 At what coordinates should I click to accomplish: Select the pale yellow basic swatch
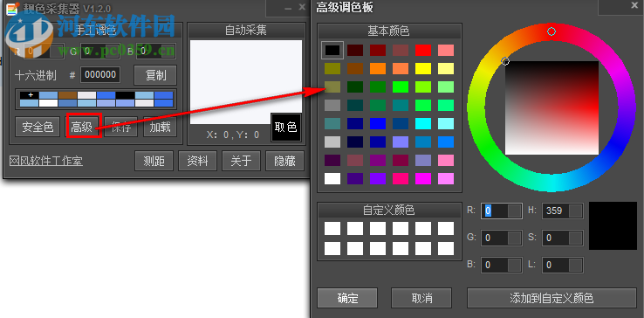pyautogui.click(x=446, y=68)
